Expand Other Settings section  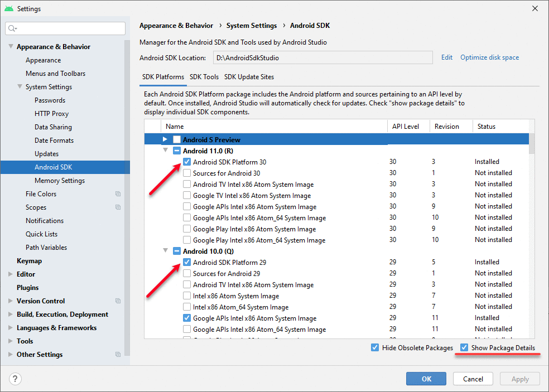[11, 354]
